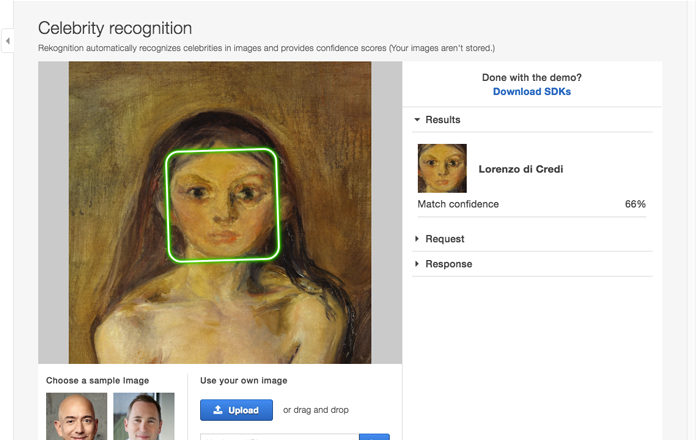696x440 pixels.
Task: Click the Lorenzo di Credi name
Action: (x=521, y=169)
